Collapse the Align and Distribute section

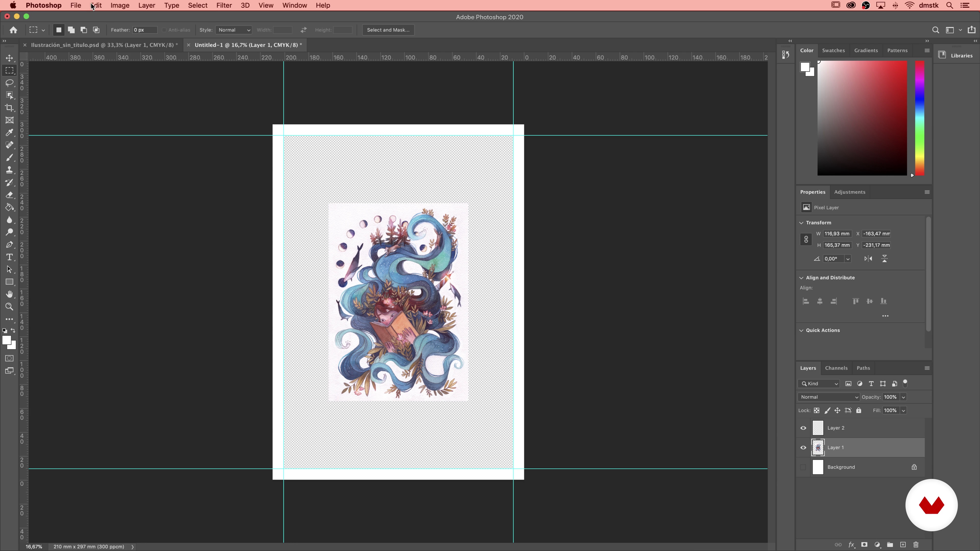[x=801, y=278]
